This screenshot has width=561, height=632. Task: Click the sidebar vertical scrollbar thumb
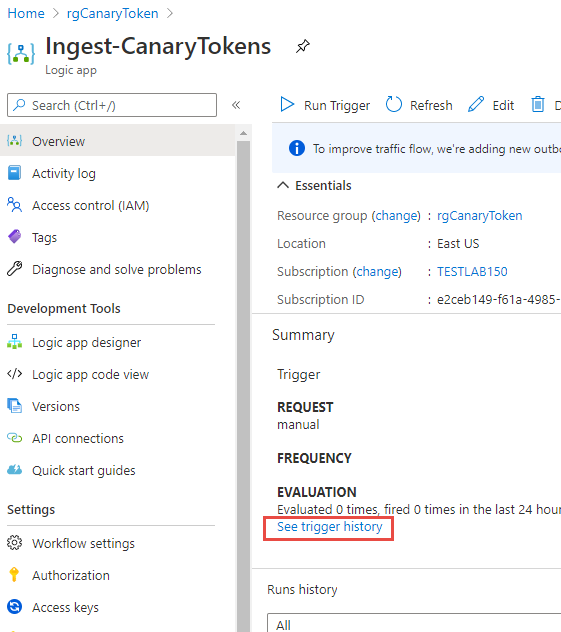point(243,386)
